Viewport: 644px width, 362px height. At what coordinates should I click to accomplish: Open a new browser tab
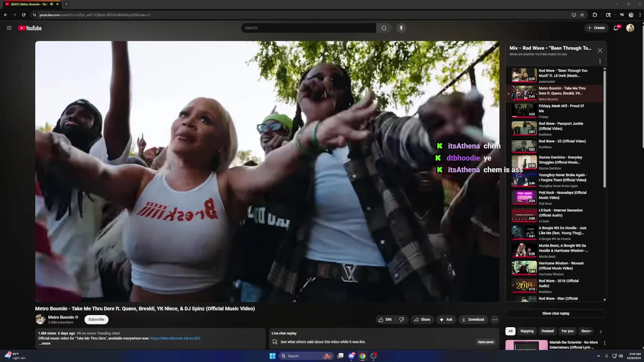[66, 4]
